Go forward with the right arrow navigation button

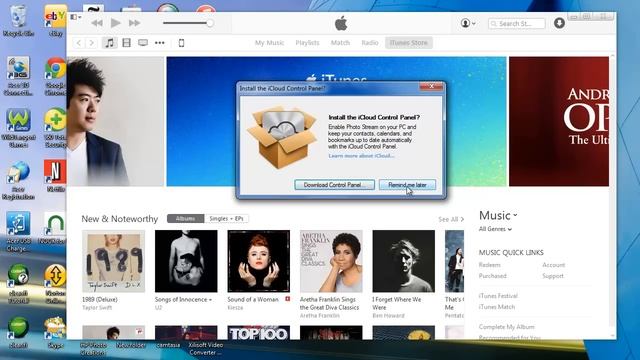coord(92,43)
